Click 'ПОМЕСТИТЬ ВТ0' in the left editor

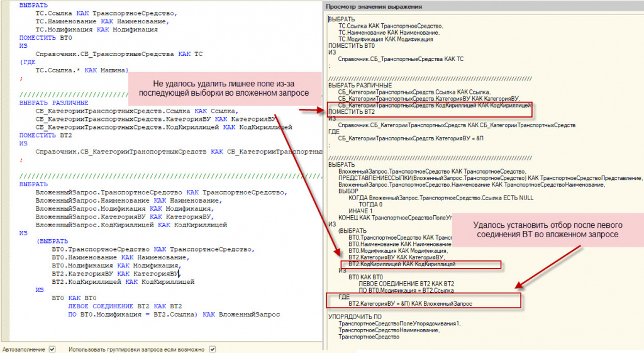[45, 38]
